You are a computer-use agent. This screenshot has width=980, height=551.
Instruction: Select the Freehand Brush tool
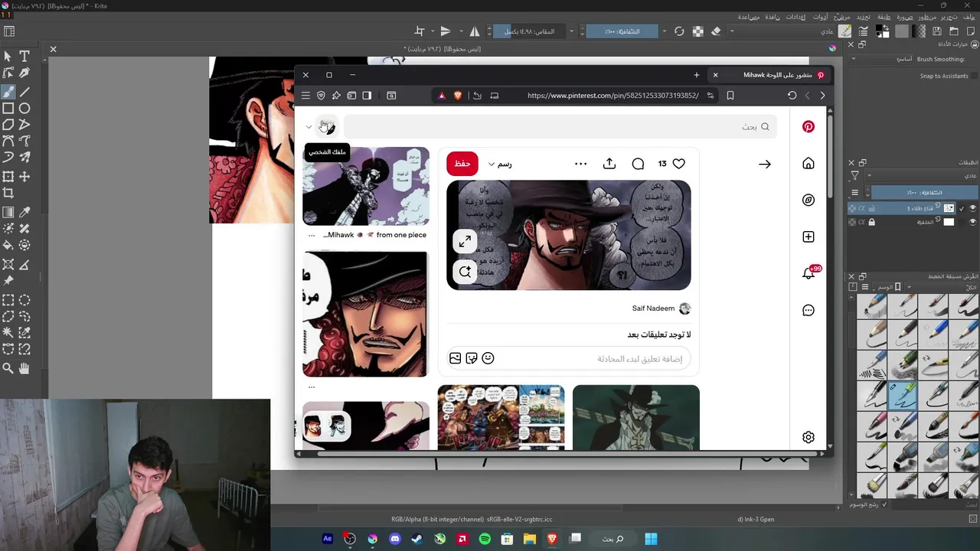[8, 91]
